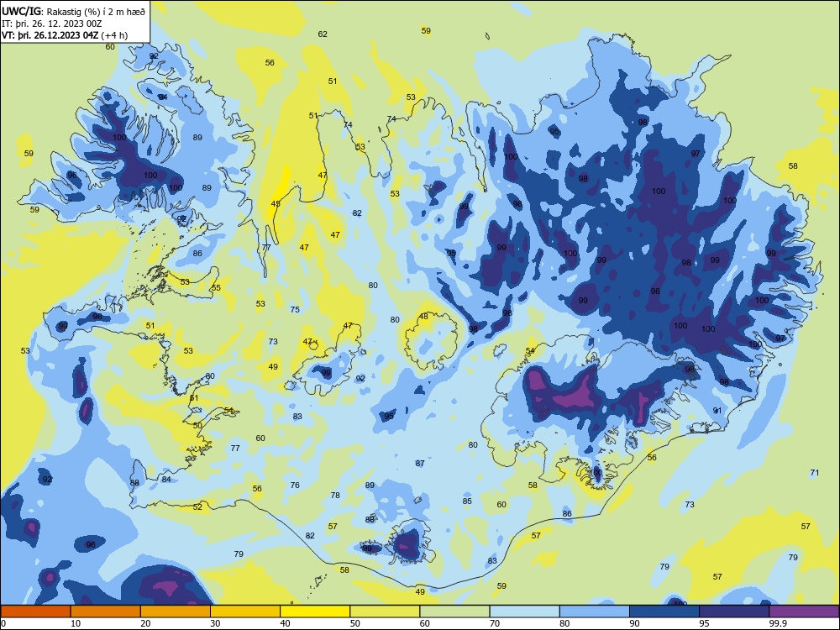The height and width of the screenshot is (630, 840).
Task: Click the initial time line 'IT: þri. 26. 12. 2023 00Z'
Action: pyautogui.click(x=51, y=23)
